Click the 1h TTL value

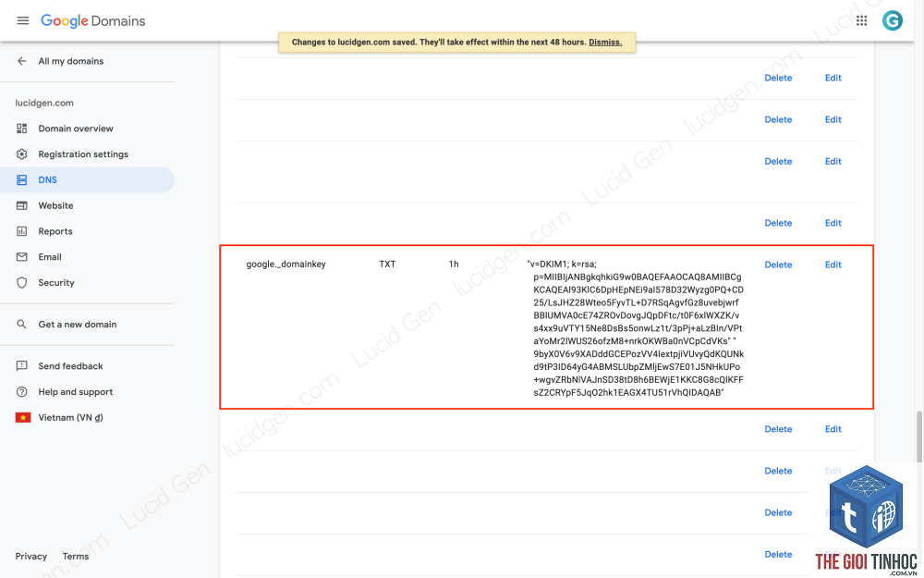click(453, 264)
